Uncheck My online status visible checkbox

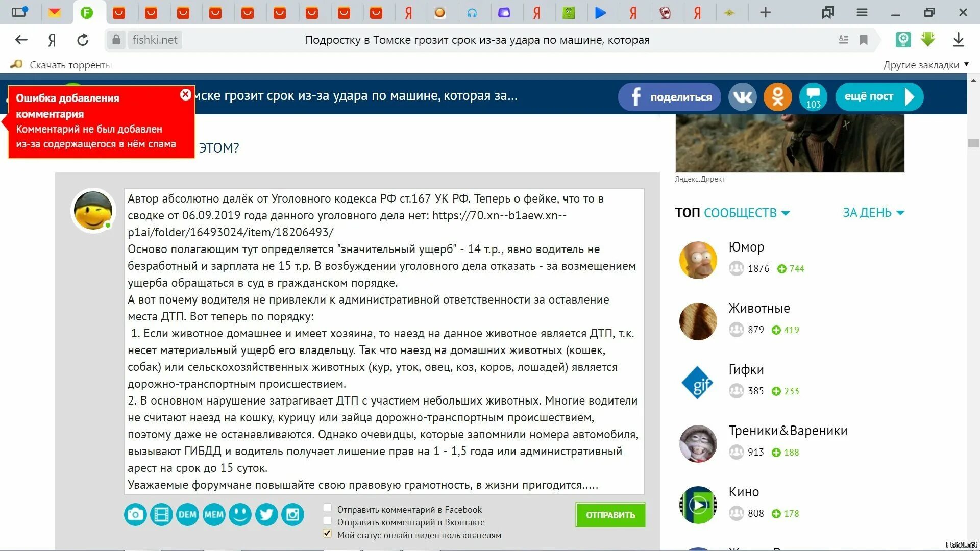pos(327,534)
